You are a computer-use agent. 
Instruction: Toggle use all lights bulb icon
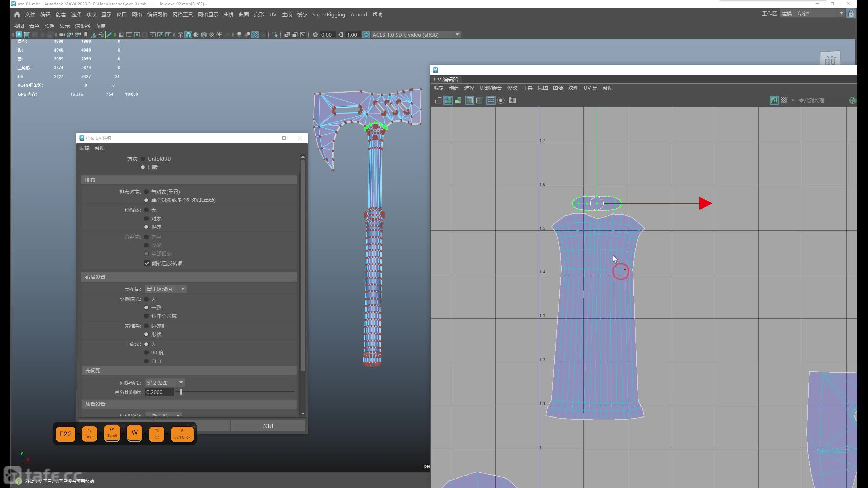[x=219, y=35]
